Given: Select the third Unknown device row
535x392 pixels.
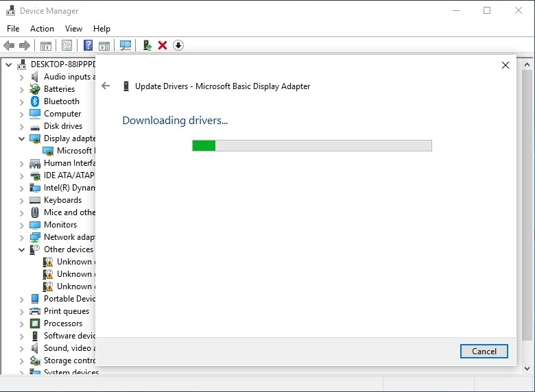Looking at the screenshot, I should pos(69,286).
